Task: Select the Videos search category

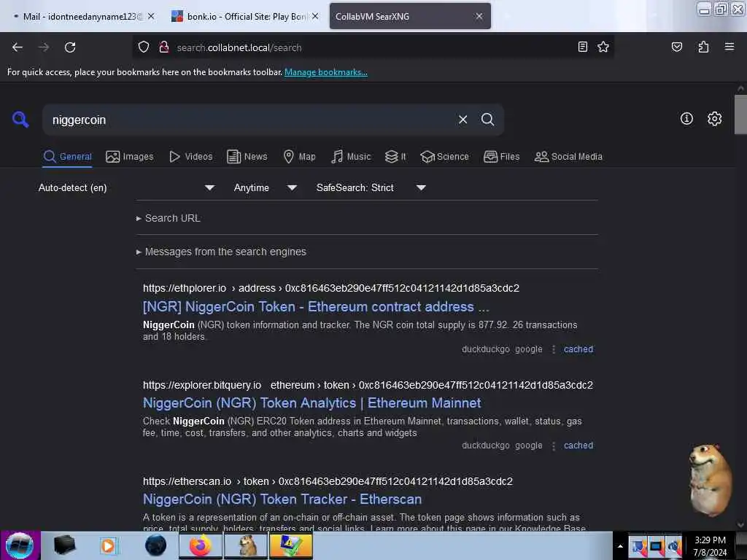Action: click(191, 157)
